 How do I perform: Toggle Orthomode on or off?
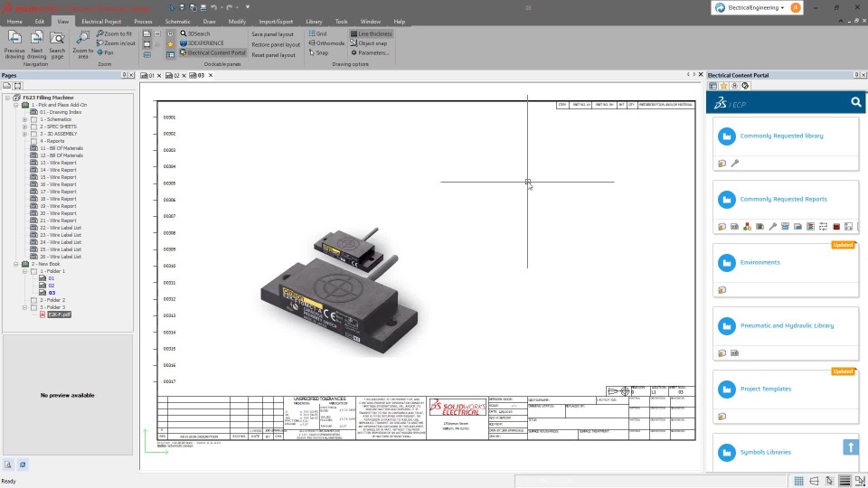pos(326,43)
